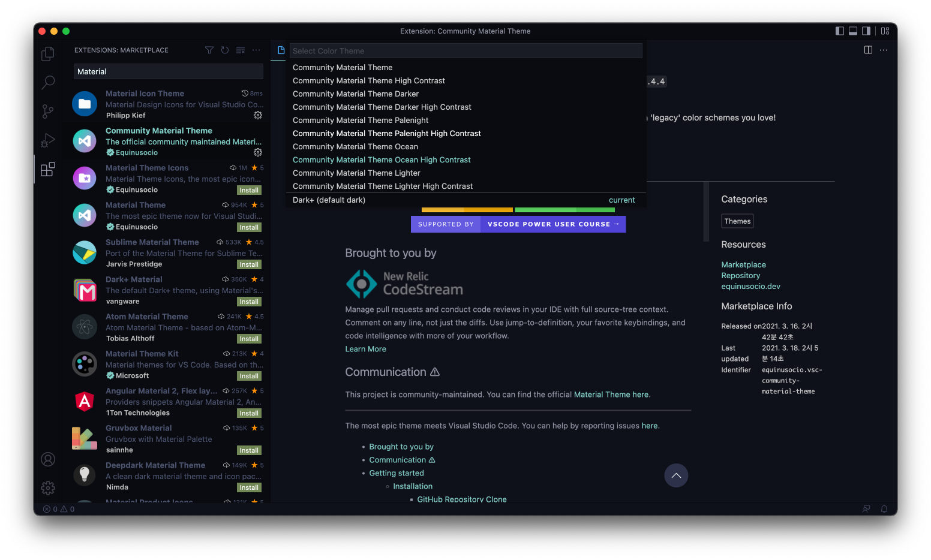Viewport: 931px width, 560px height.
Task: Open equinusocio.dev resource link
Action: (750, 286)
